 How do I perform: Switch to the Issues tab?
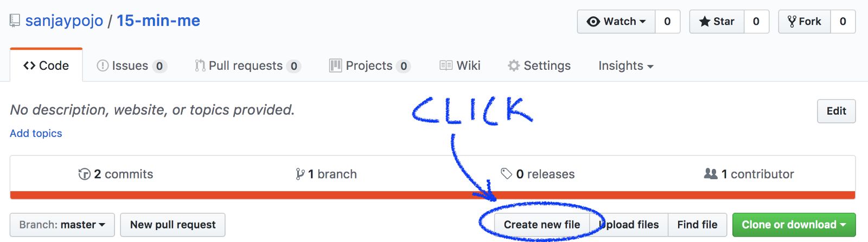(131, 66)
